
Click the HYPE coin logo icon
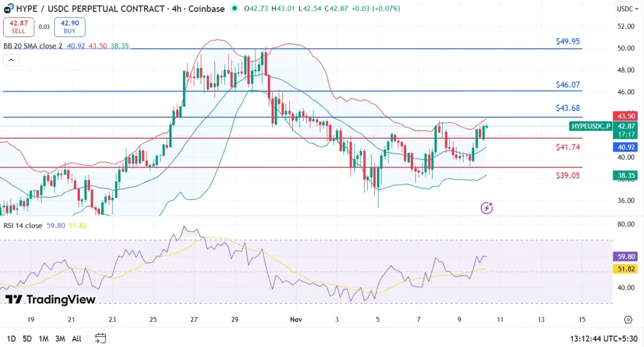(9, 9)
